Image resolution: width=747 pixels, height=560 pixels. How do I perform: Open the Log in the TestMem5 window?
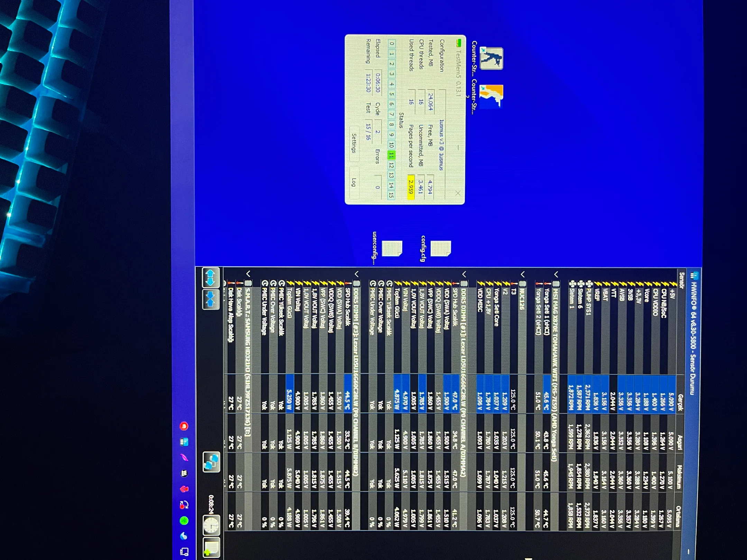(353, 182)
